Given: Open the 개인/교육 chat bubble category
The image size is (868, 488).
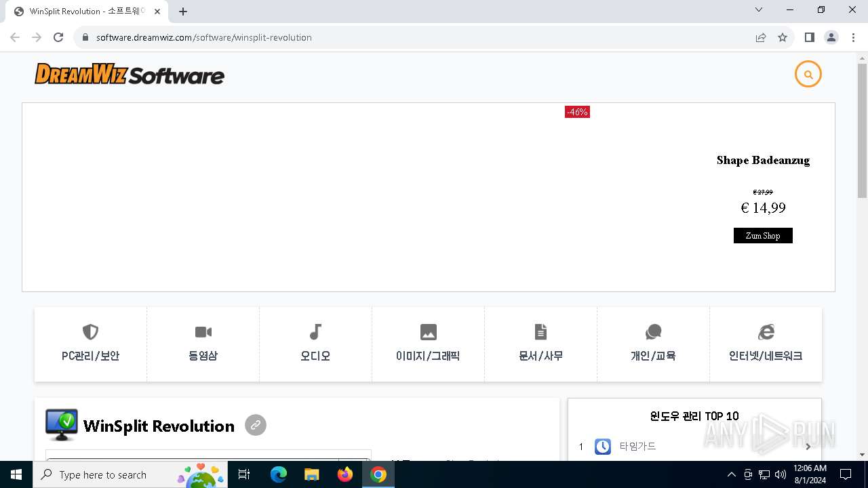Looking at the screenshot, I should [x=653, y=344].
